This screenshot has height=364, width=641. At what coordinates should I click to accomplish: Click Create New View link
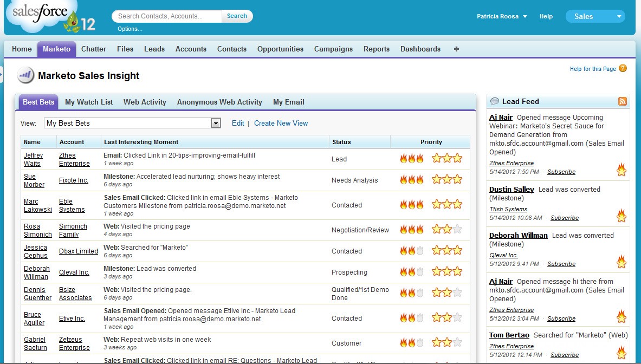click(x=281, y=123)
